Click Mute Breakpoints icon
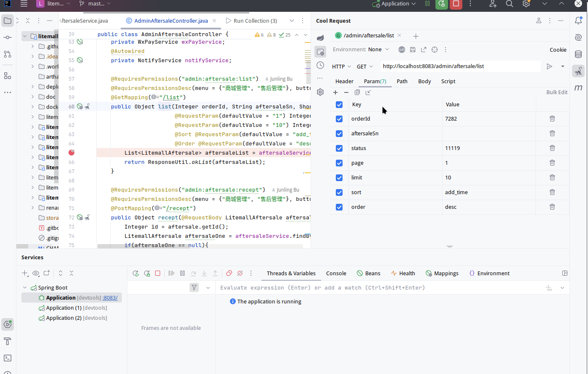Image resolution: width=588 pixels, height=374 pixels. [x=240, y=273]
